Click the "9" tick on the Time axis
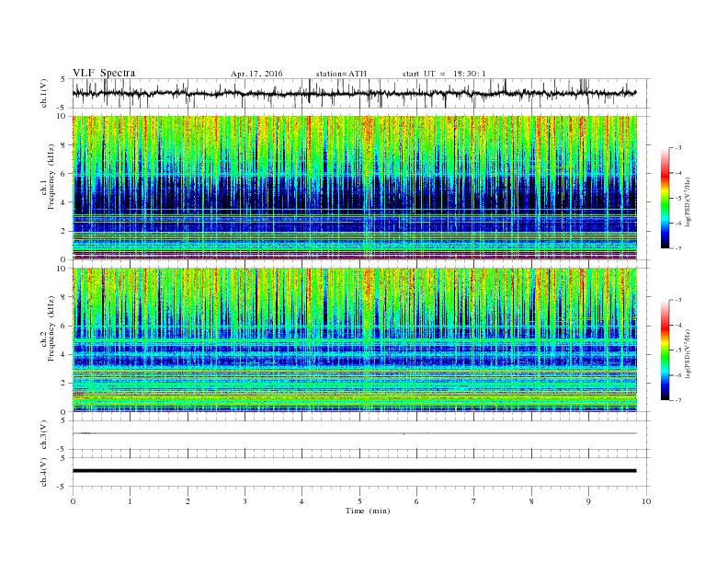The image size is (728, 563). tap(588, 501)
